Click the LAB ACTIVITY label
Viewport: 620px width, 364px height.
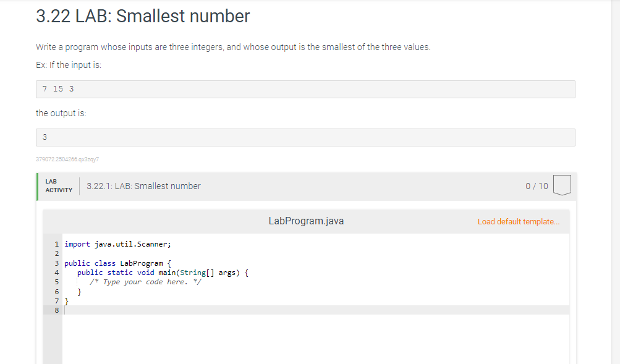click(59, 186)
